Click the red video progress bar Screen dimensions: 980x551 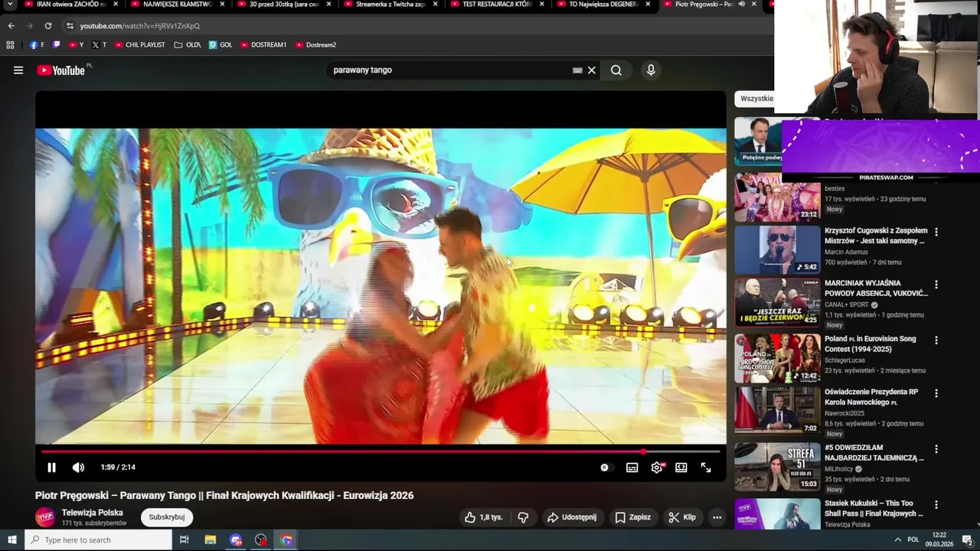[381, 452]
